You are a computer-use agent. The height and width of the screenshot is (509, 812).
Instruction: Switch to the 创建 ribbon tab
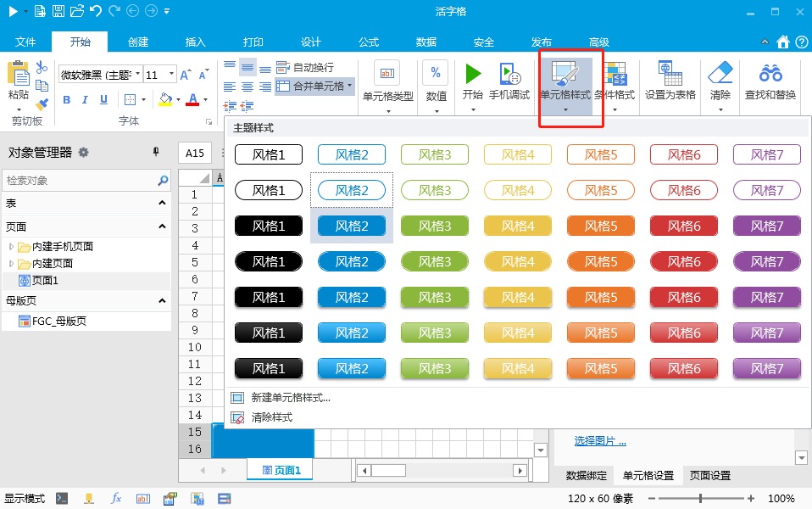click(x=138, y=42)
